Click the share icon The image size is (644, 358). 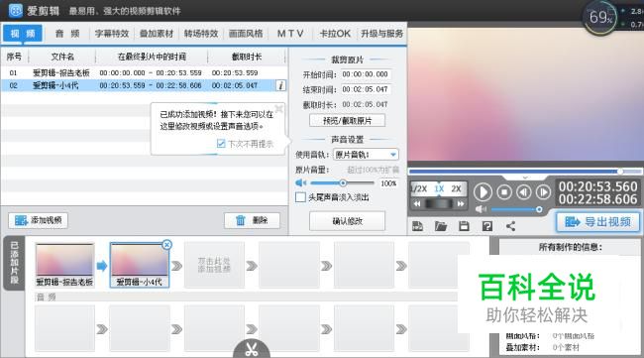(510, 226)
